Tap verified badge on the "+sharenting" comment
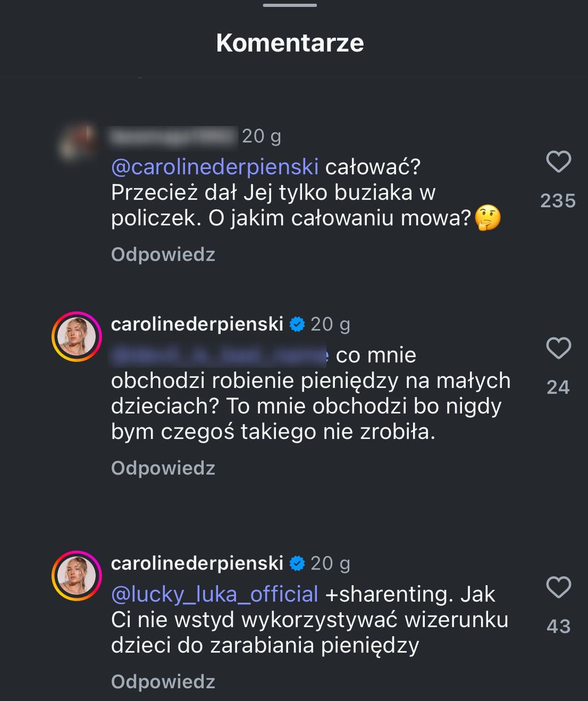The height and width of the screenshot is (701, 588). 297,563
